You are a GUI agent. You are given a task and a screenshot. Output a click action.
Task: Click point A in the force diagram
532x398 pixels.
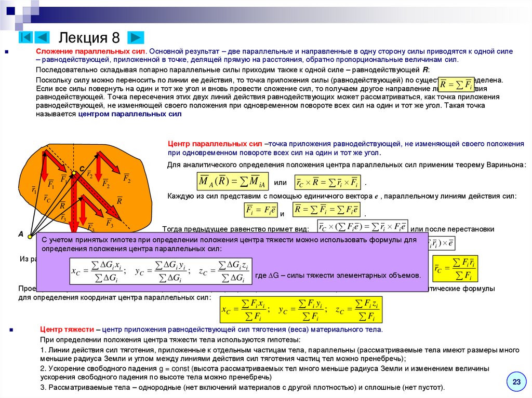click(30, 237)
